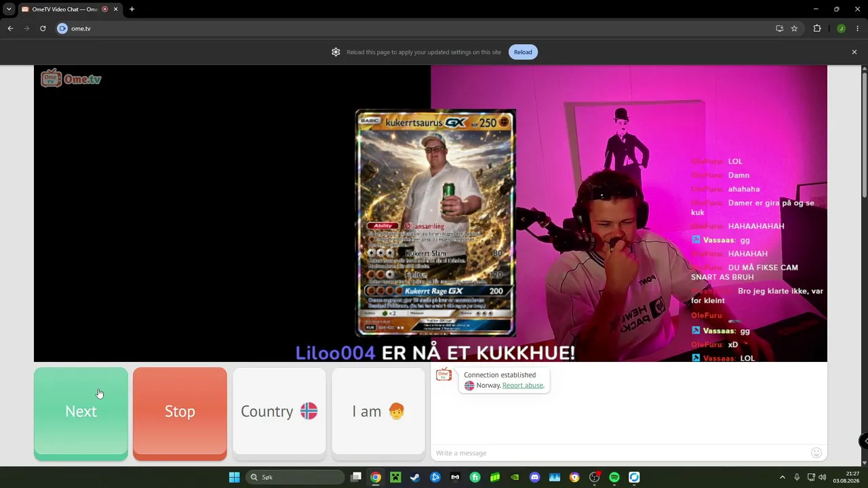Switch to Google Chrome in taskbar
The image size is (868, 488).
376,477
